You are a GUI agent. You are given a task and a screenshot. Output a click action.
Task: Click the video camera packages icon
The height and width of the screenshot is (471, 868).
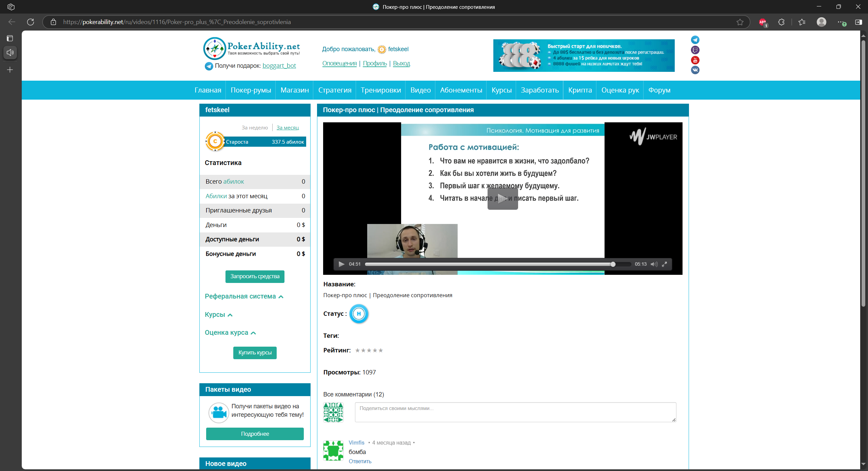219,413
